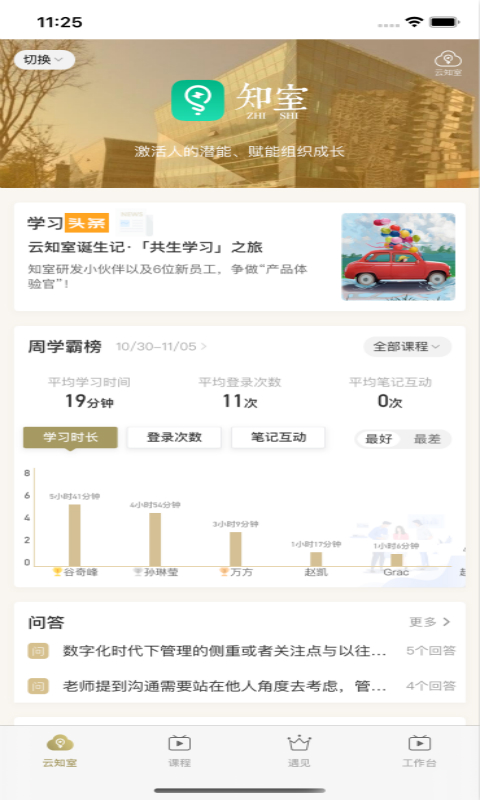The image size is (480, 800).
Task: Open the 课程 bottom tab
Action: [x=180, y=751]
